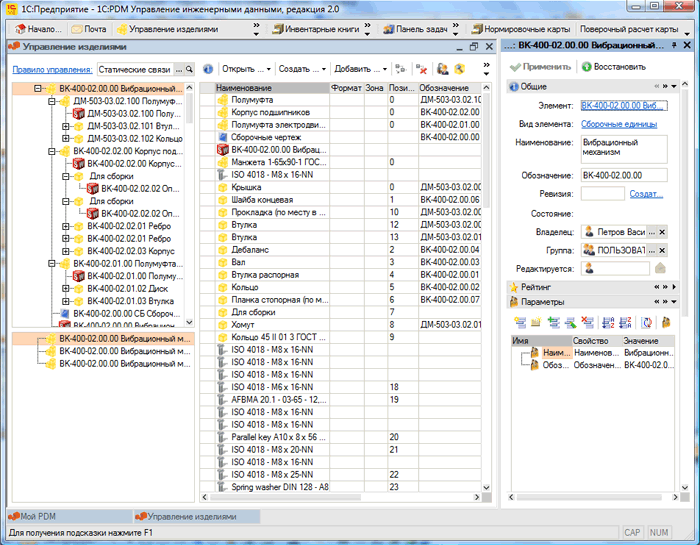Open Начало from top panel

pyautogui.click(x=38, y=29)
